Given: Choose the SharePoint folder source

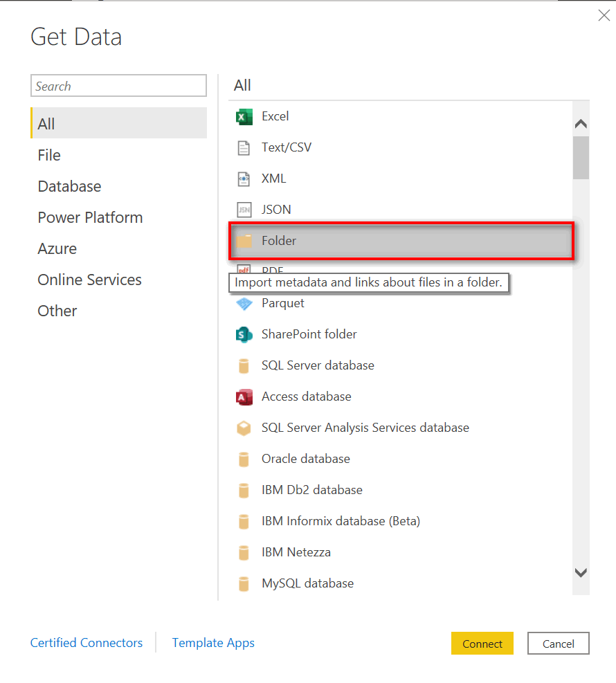Looking at the screenshot, I should pos(400,334).
